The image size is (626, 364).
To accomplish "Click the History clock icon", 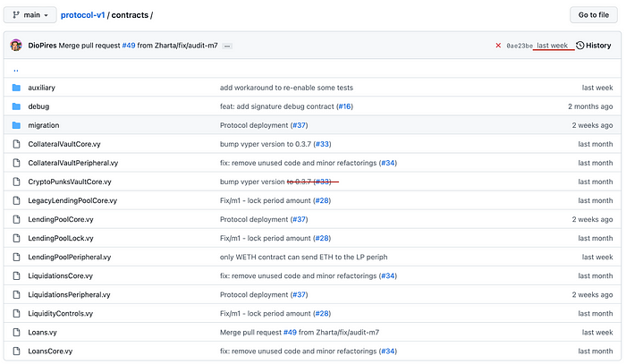I will coord(580,45).
